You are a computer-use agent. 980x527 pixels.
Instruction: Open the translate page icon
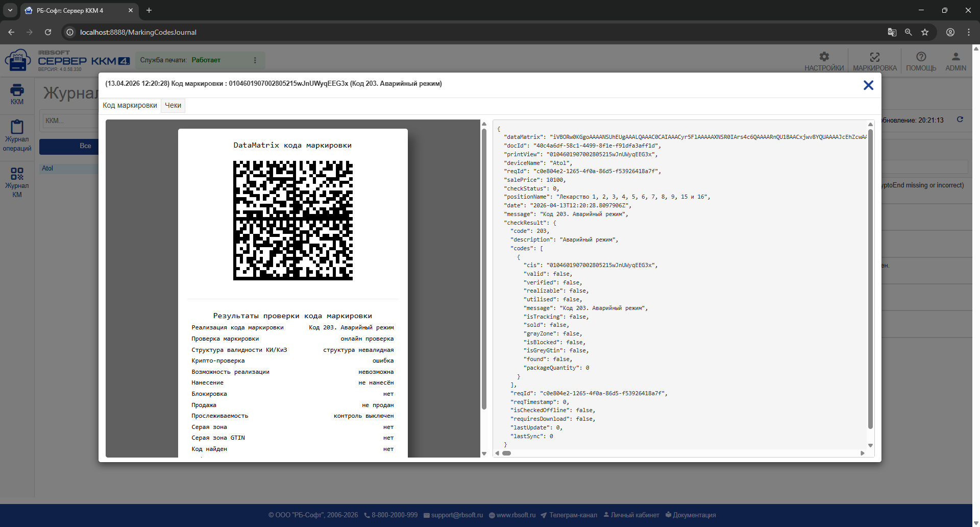[x=892, y=32]
